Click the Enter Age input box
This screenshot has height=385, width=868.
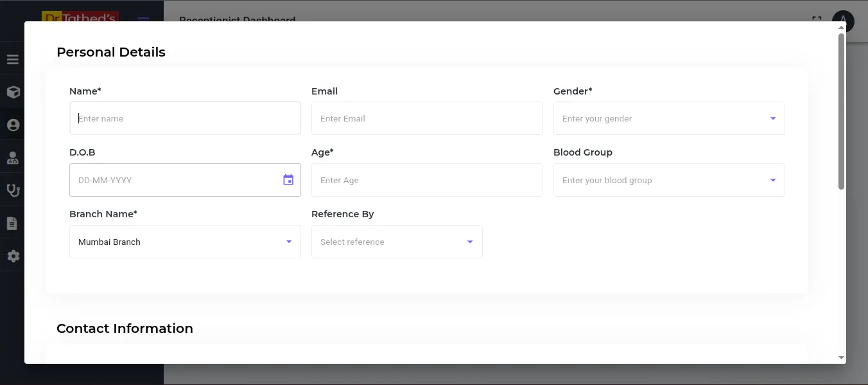[x=427, y=180]
